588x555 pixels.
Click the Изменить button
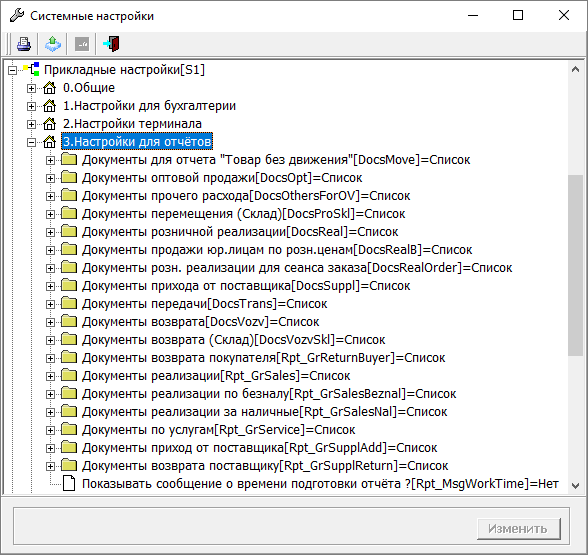519,529
